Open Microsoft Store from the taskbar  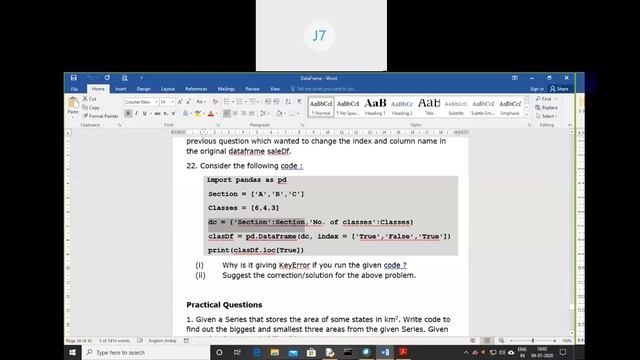click(x=311, y=352)
